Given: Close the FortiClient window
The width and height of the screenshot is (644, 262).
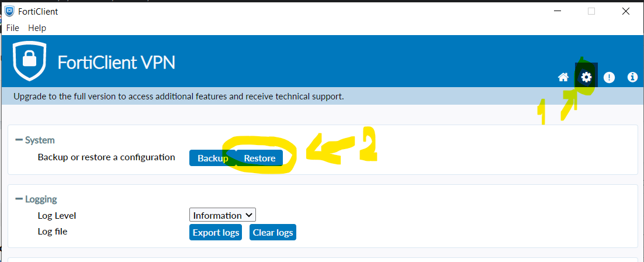Looking at the screenshot, I should 625,12.
